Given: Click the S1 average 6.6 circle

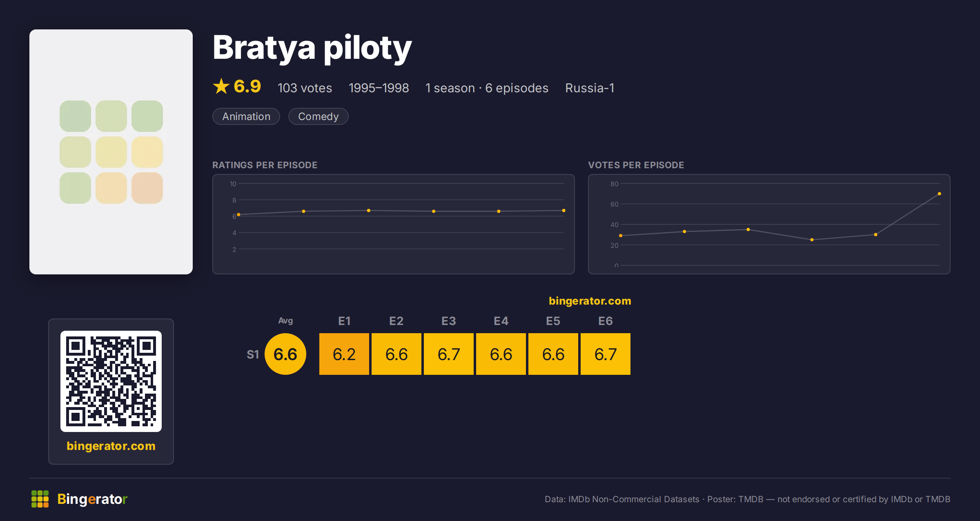Looking at the screenshot, I should (x=285, y=354).
